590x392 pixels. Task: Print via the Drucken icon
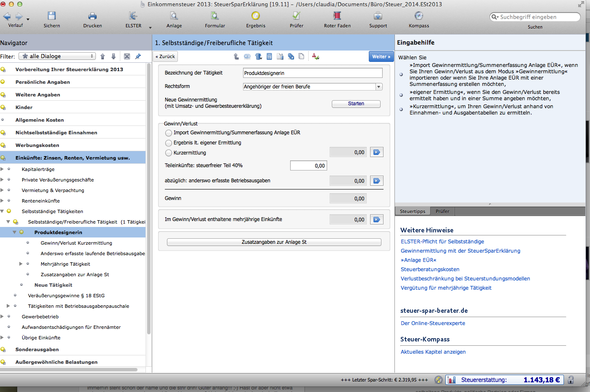(x=92, y=16)
